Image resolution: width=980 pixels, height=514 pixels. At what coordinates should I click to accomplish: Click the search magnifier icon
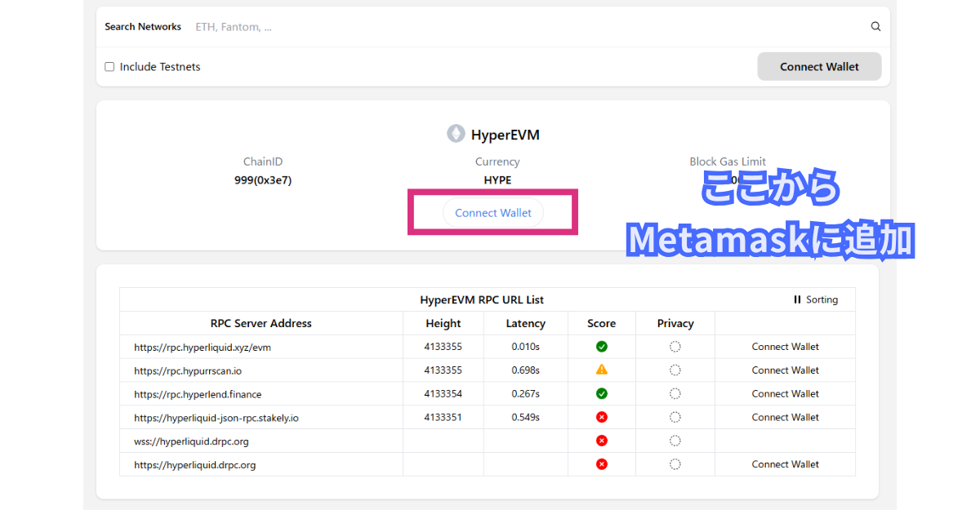[x=875, y=27]
